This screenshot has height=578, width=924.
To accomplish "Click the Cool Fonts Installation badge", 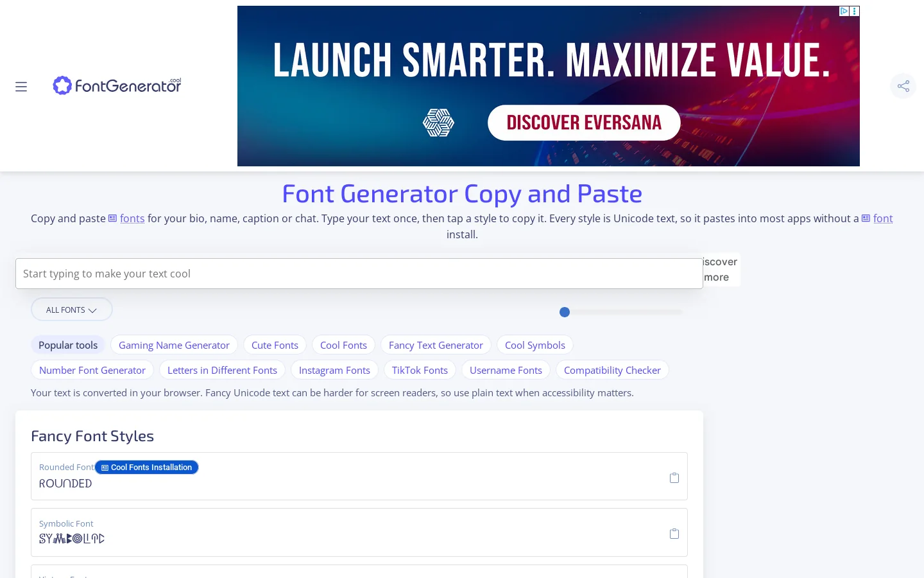I will [147, 468].
